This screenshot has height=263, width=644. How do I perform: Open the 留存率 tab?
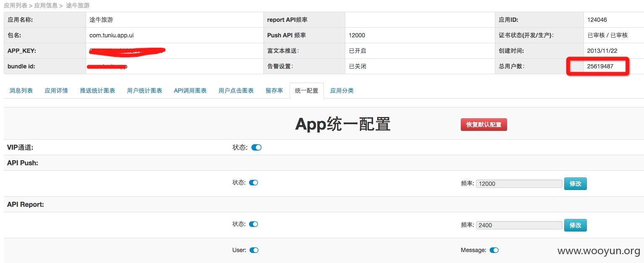click(x=274, y=91)
